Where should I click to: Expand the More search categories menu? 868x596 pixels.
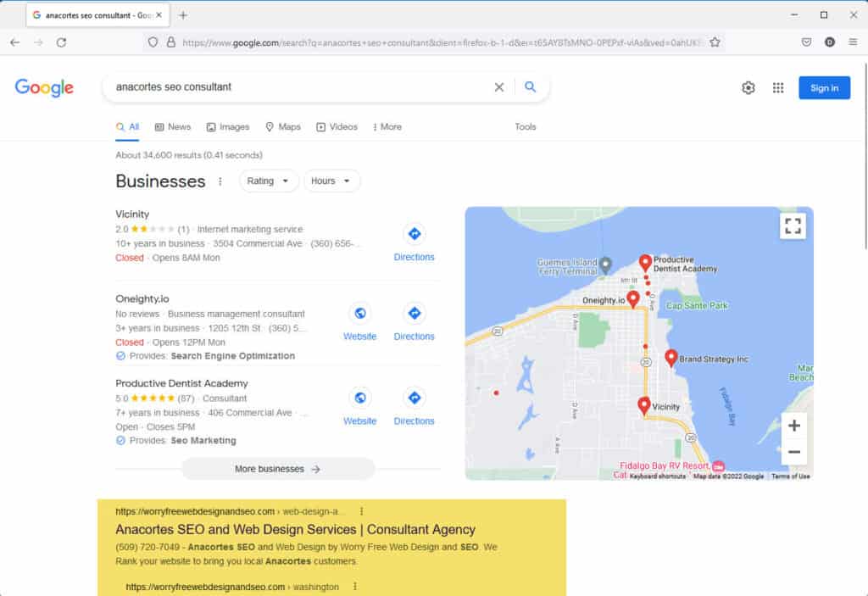387,127
